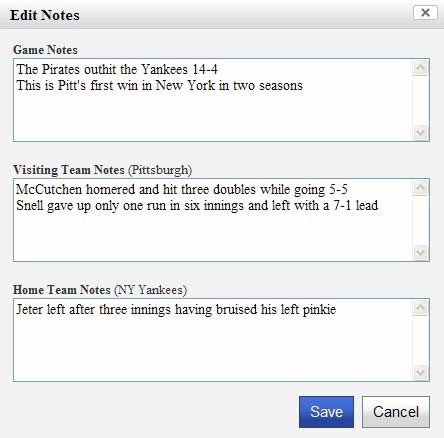Image resolution: width=444 pixels, height=438 pixels.
Task: Click the Home Team Notes (NY Yankees) label
Action: 100,290
